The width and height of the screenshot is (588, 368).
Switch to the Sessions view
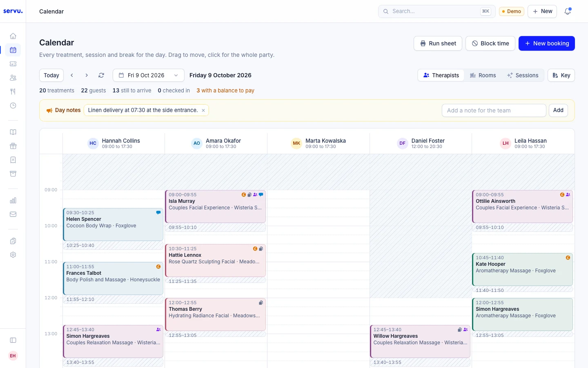(523, 75)
